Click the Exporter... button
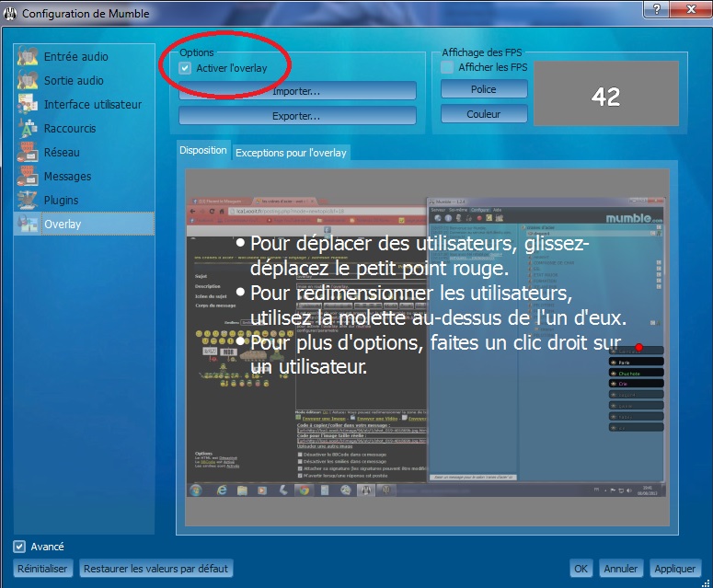 (297, 116)
